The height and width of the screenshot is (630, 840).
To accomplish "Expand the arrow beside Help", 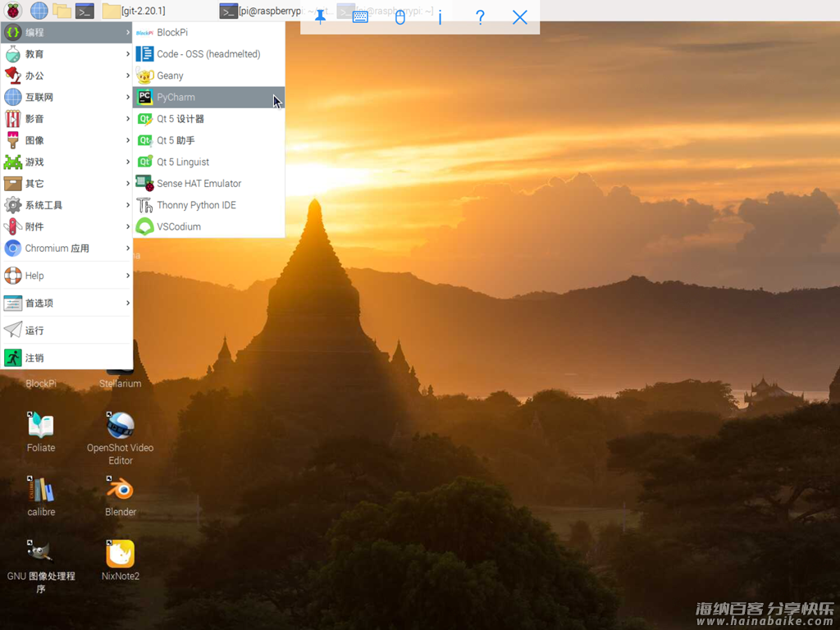I will [x=127, y=276].
